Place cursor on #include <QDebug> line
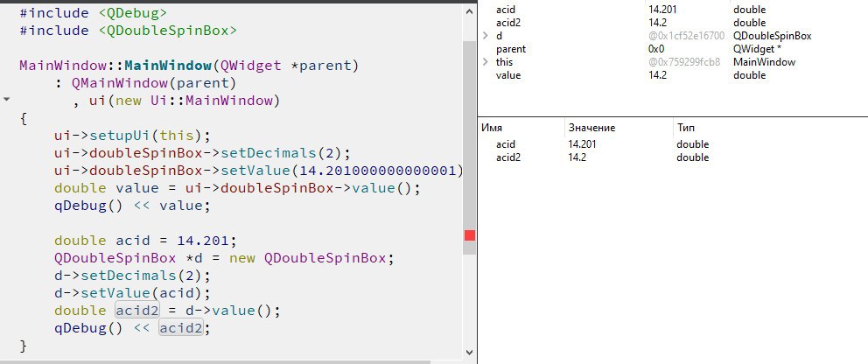 (x=93, y=13)
